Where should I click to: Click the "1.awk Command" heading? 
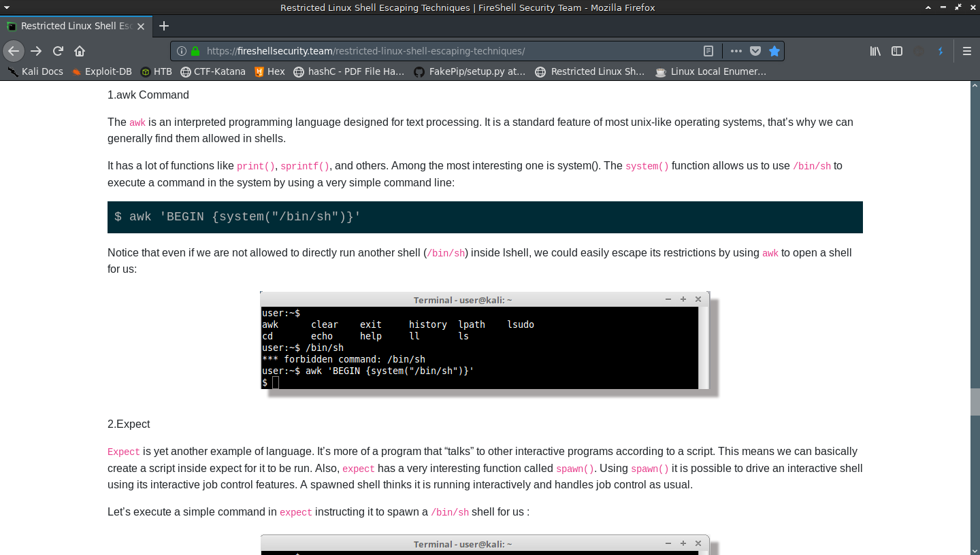148,95
